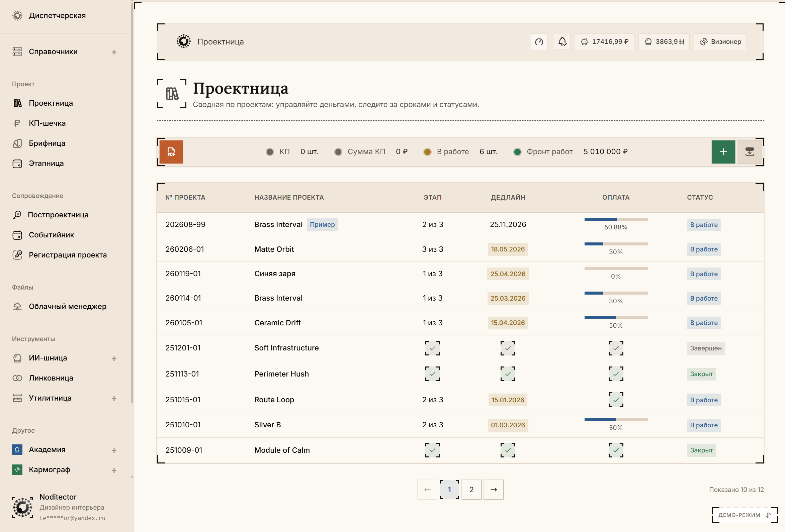Open the КП-шечка menu item
785x532 pixels.
[x=47, y=123]
